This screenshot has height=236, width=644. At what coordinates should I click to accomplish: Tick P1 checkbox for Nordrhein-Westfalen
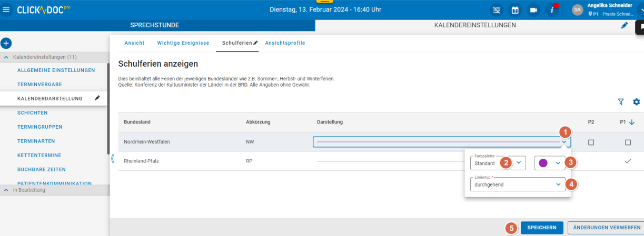click(x=628, y=142)
